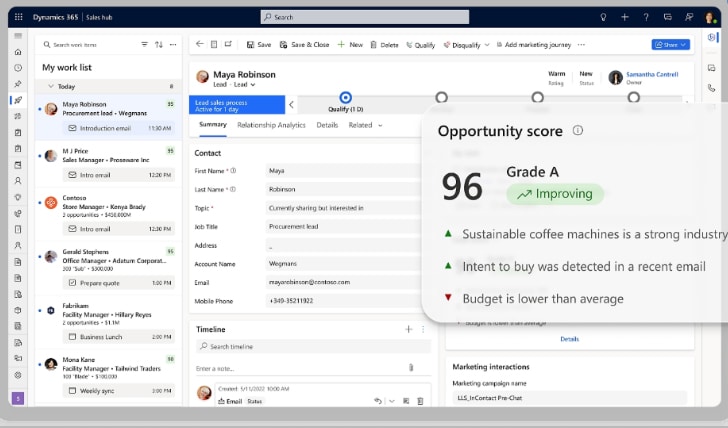Viewport: 728px width, 428px height.
Task: Expand the Disqualify dropdown arrow
Action: pos(487,45)
